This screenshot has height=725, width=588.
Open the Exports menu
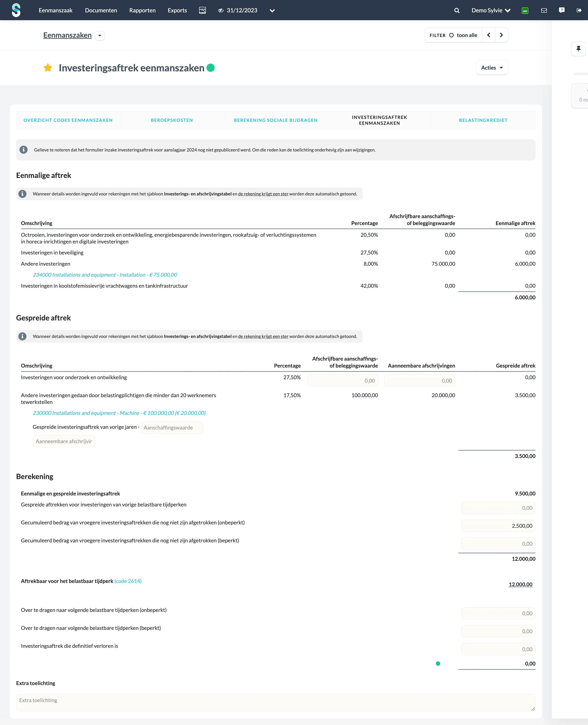click(177, 11)
